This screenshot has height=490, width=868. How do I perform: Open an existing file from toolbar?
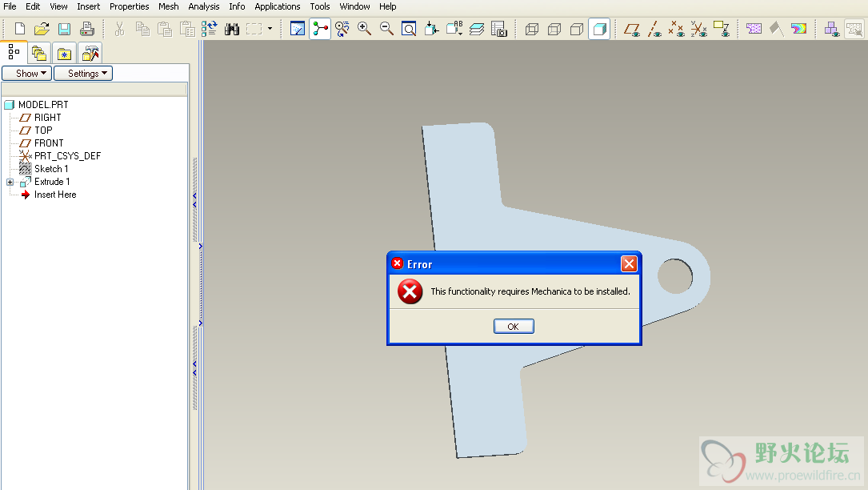pos(42,29)
